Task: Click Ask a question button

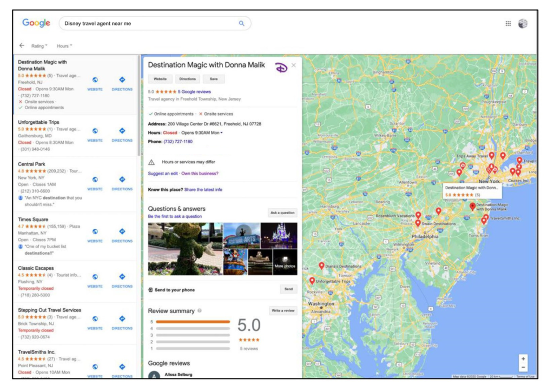Action: pos(282,212)
